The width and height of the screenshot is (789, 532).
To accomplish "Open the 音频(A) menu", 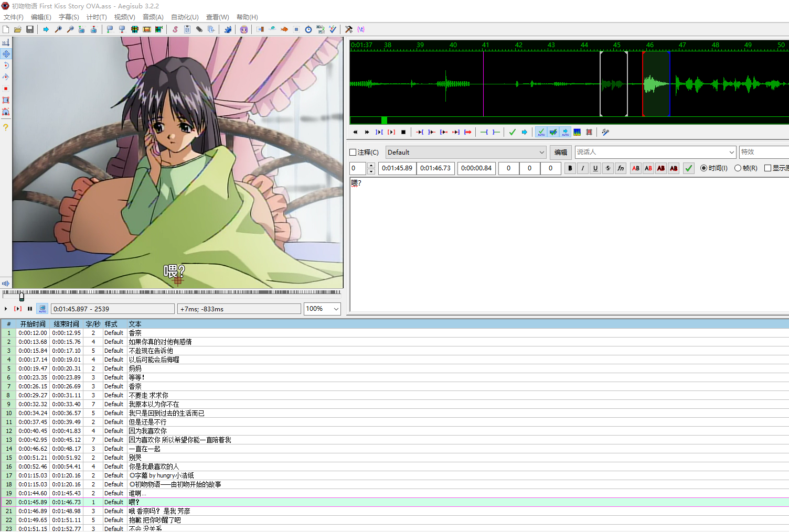I will click(153, 17).
